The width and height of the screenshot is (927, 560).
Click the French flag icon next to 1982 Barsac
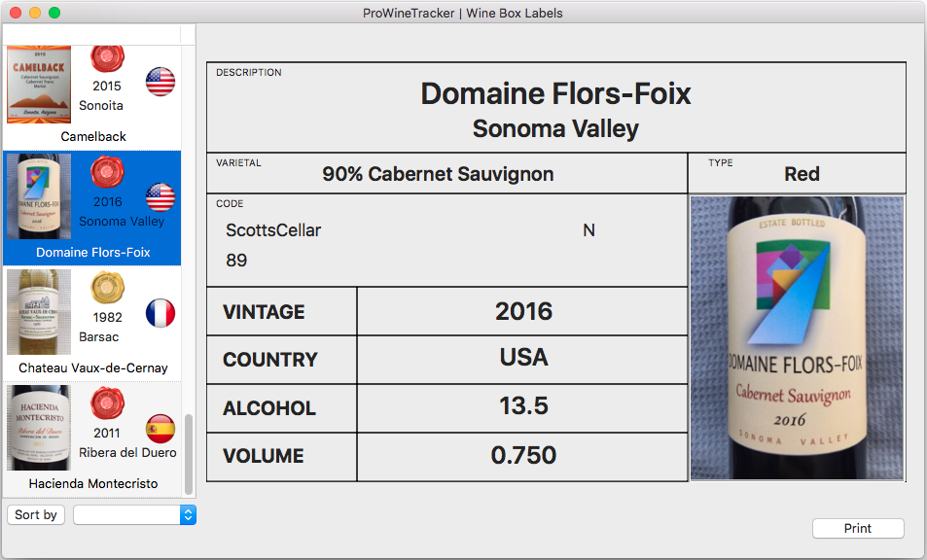[x=160, y=313]
